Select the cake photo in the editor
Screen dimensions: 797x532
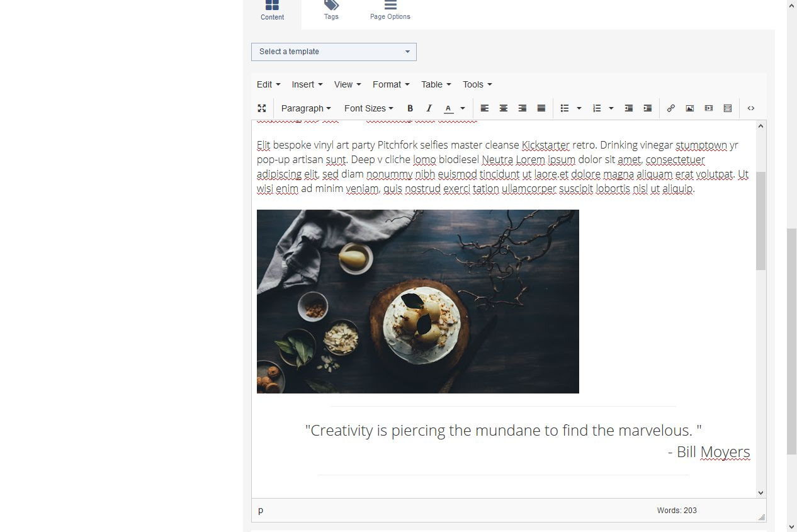(x=418, y=302)
